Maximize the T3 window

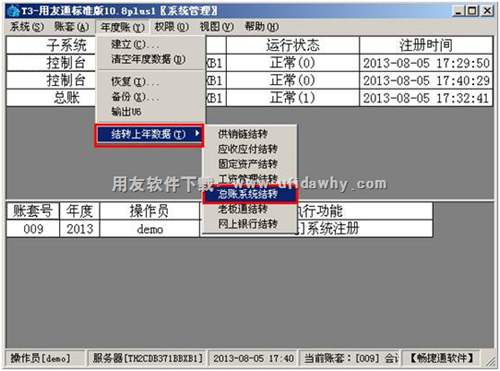[472, 11]
